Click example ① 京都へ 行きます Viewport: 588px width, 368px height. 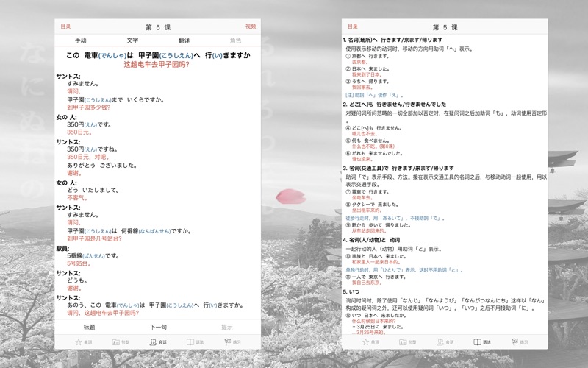click(x=367, y=57)
